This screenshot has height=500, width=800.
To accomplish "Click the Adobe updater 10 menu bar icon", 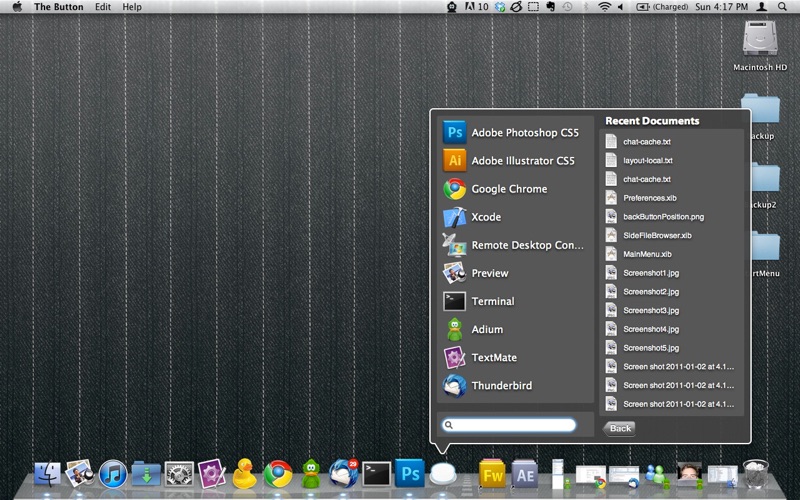I will 476,7.
